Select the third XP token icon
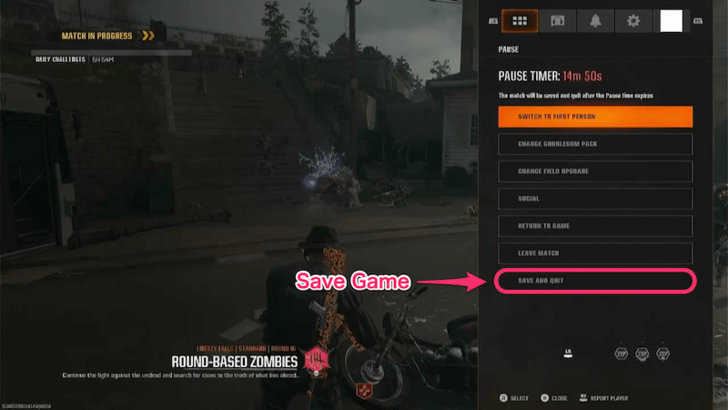Viewport: 728px width, 410px height. (x=663, y=354)
